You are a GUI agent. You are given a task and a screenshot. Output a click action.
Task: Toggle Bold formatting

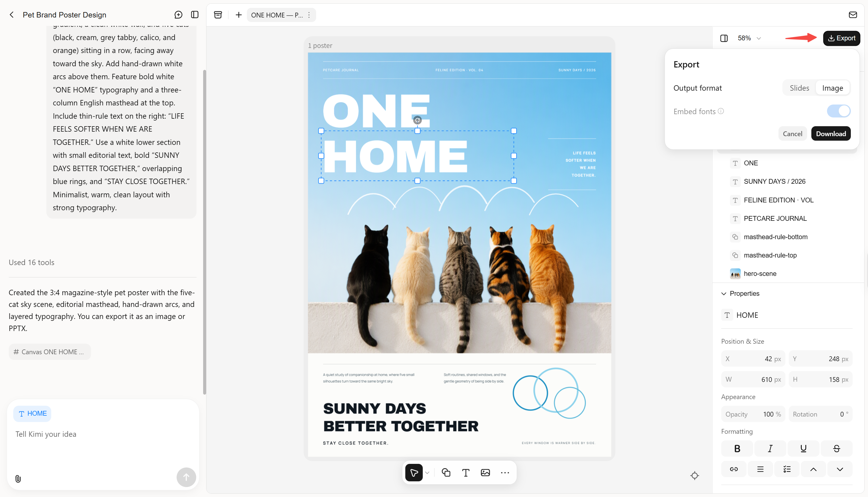[737, 449]
